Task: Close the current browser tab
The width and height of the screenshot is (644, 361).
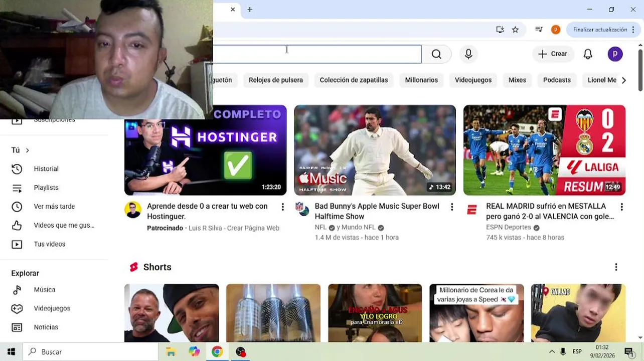Action: click(233, 10)
